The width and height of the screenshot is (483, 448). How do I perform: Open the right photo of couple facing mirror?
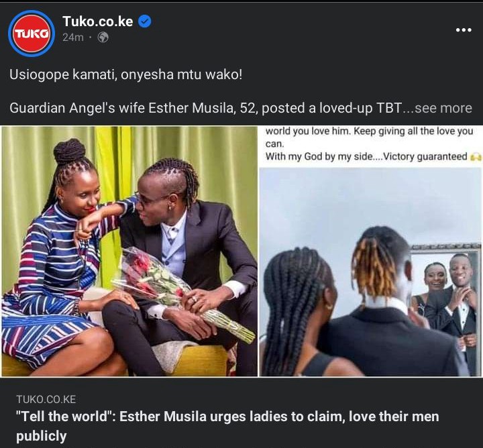(x=370, y=272)
